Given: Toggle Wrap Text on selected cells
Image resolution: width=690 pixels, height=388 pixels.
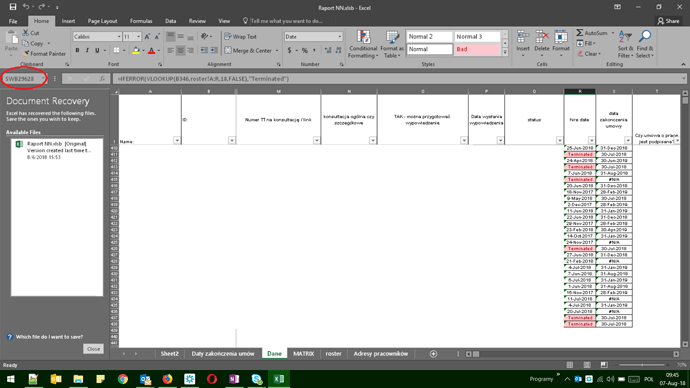Looking at the screenshot, I should (x=240, y=37).
